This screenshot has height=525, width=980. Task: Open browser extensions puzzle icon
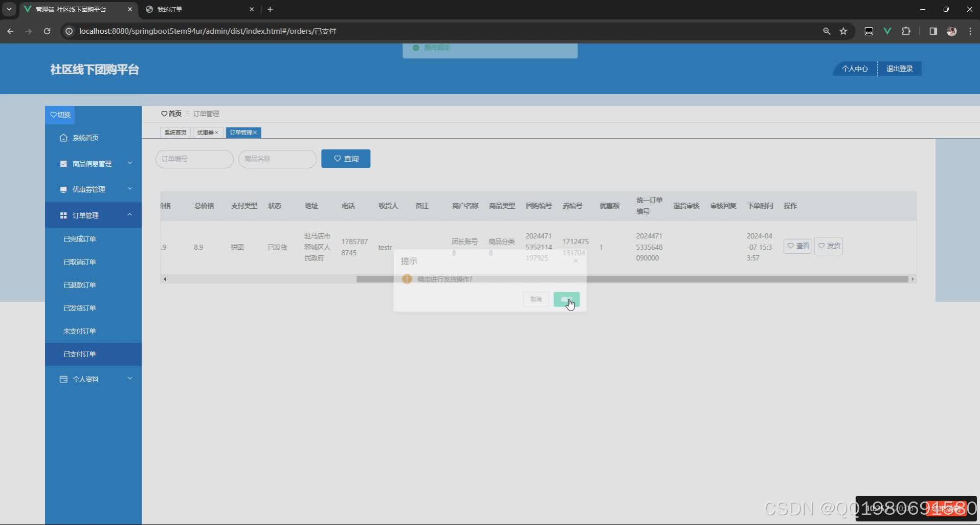906,31
